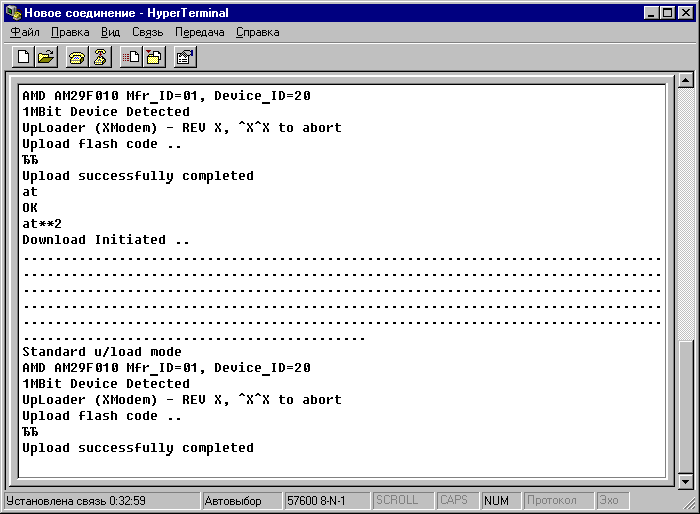Open the Связь menu
Image resolution: width=700 pixels, height=514 pixels.
[147, 32]
